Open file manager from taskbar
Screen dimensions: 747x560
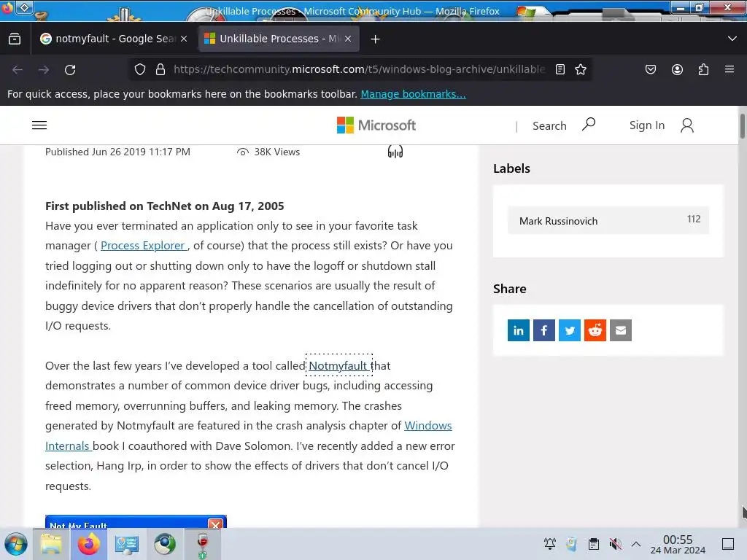point(51,544)
